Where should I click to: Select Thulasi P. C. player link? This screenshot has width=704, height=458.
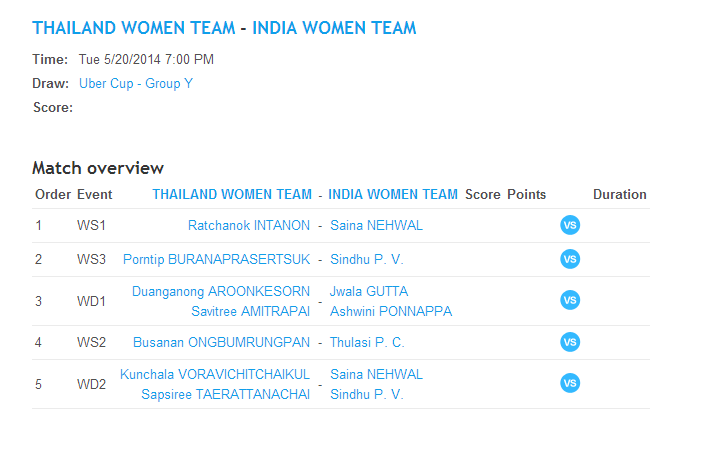point(367,343)
